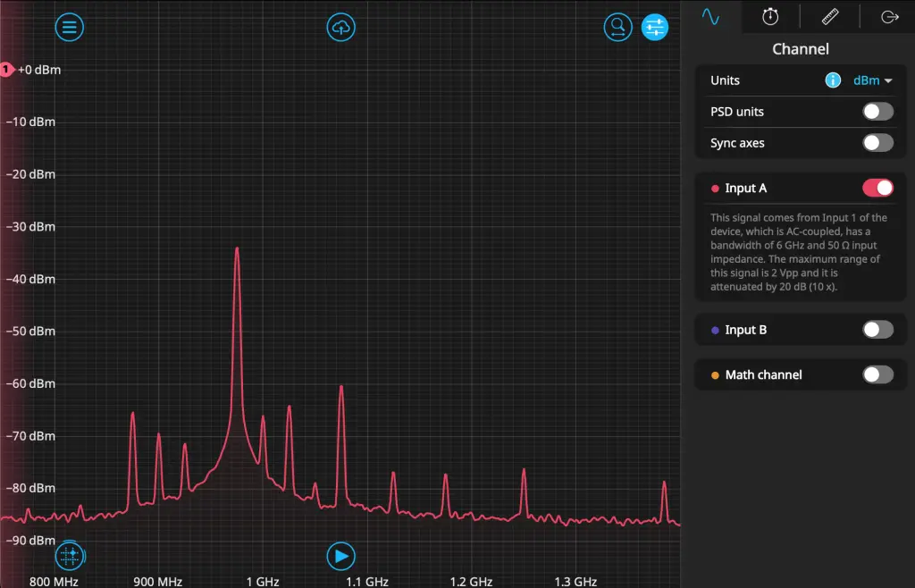Screen dimensions: 915x588
Task: Open the dBm units dropdown
Action: [872, 80]
